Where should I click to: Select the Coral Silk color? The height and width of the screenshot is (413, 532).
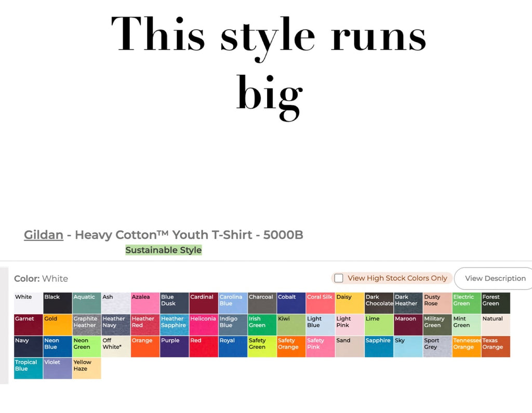point(320,303)
